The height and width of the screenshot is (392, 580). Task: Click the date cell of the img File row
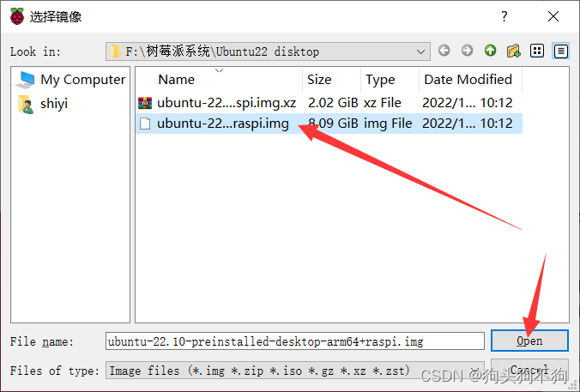tap(468, 124)
